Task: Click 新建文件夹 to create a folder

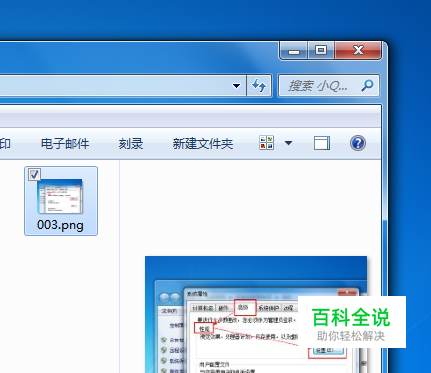Action: 203,144
